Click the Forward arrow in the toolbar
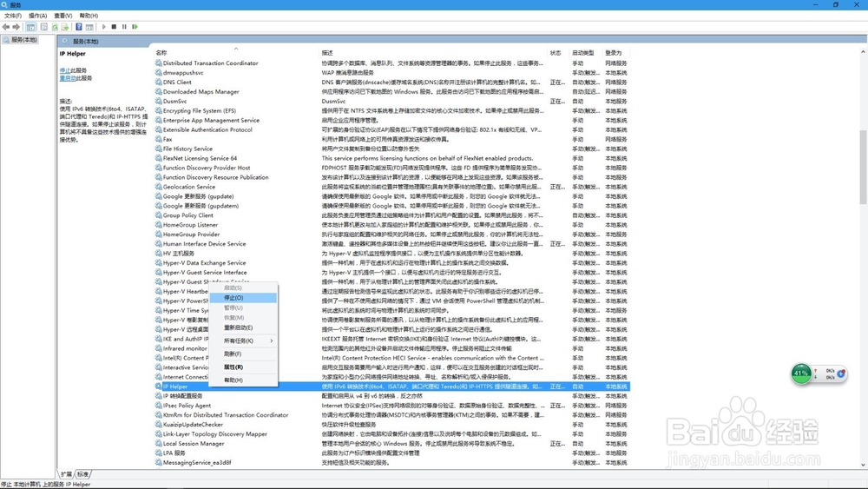Screen dimensions: 868x489 pos(16,27)
